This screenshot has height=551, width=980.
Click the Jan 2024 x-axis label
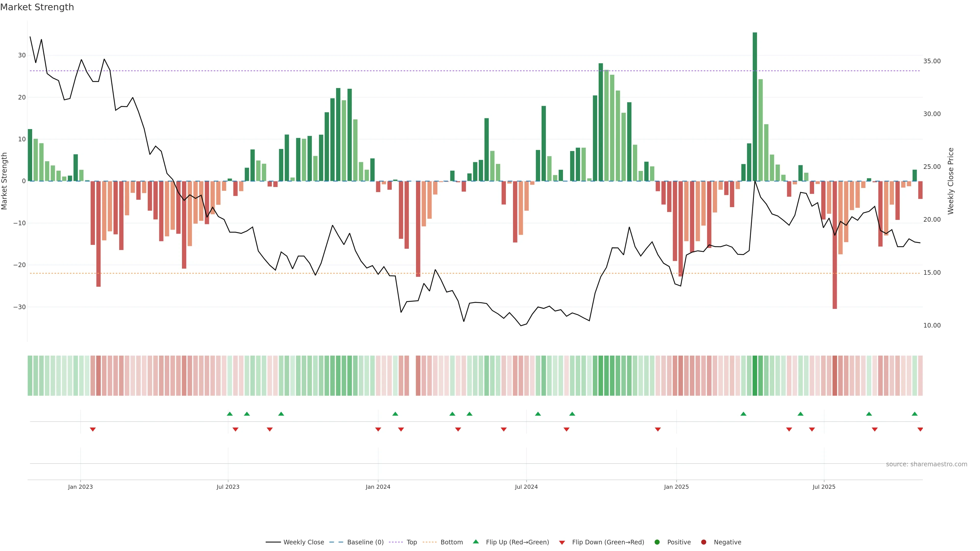(378, 487)
